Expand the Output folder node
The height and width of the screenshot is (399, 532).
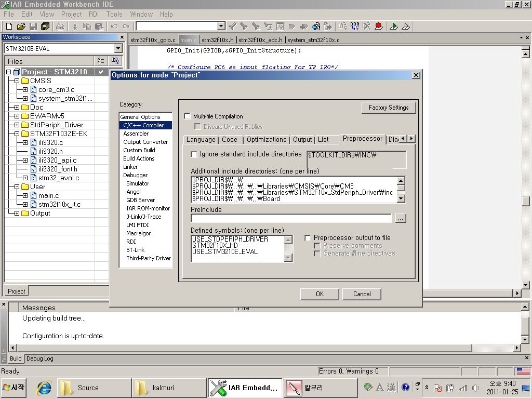[17, 213]
